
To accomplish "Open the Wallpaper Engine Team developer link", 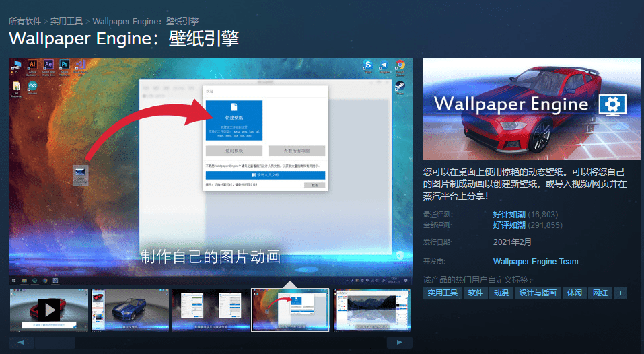I will point(535,262).
